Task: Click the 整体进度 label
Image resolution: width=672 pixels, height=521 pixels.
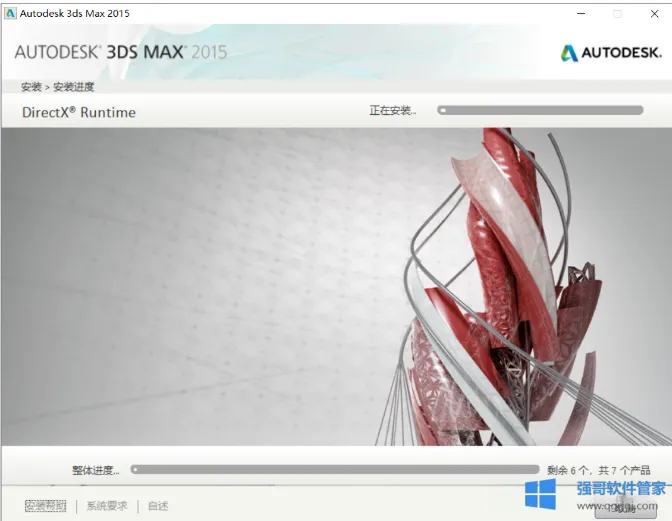Action: click(x=96, y=470)
